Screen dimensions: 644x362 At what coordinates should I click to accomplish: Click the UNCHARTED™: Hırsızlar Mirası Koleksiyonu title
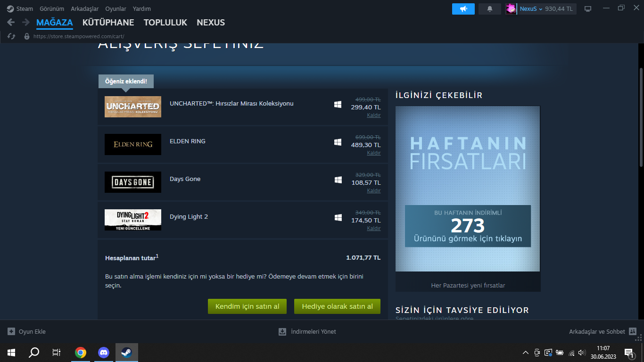(231, 104)
